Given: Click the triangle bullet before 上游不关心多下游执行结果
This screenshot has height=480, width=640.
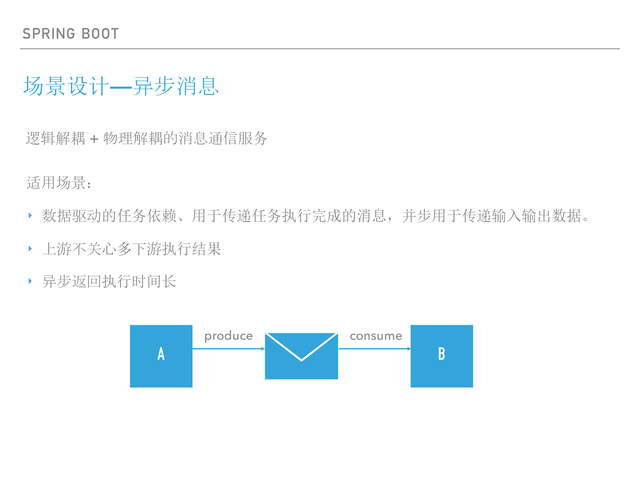Looking at the screenshot, I should [x=30, y=248].
